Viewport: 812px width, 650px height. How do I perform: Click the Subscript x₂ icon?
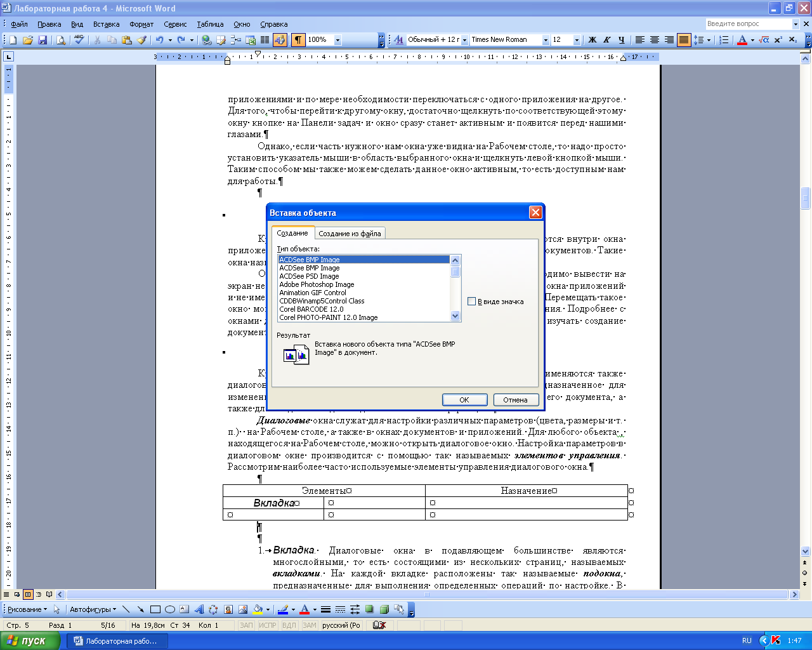[792, 40]
